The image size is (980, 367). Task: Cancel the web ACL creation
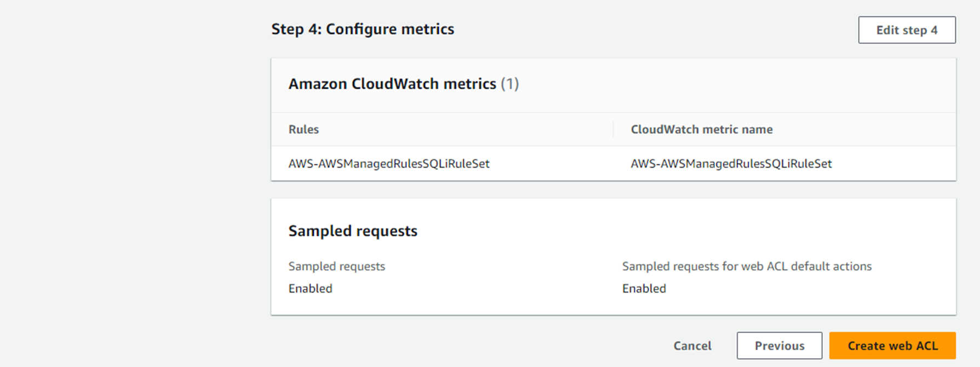pos(692,346)
